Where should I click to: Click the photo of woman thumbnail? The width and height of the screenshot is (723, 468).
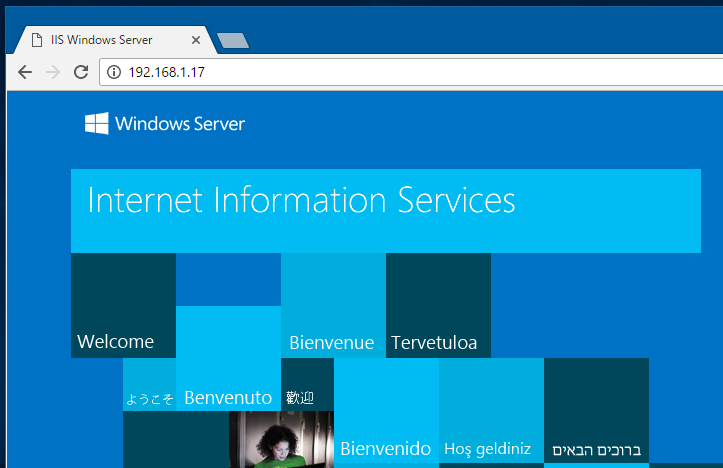(281, 439)
